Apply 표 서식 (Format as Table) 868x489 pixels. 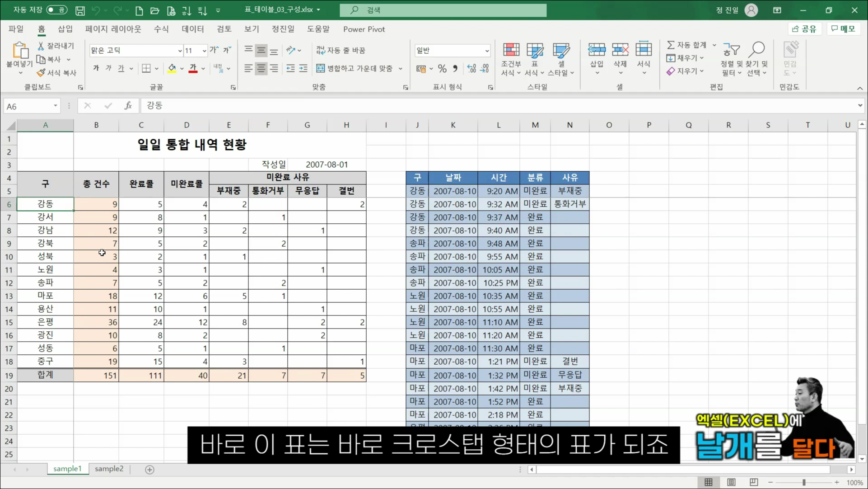click(x=535, y=59)
